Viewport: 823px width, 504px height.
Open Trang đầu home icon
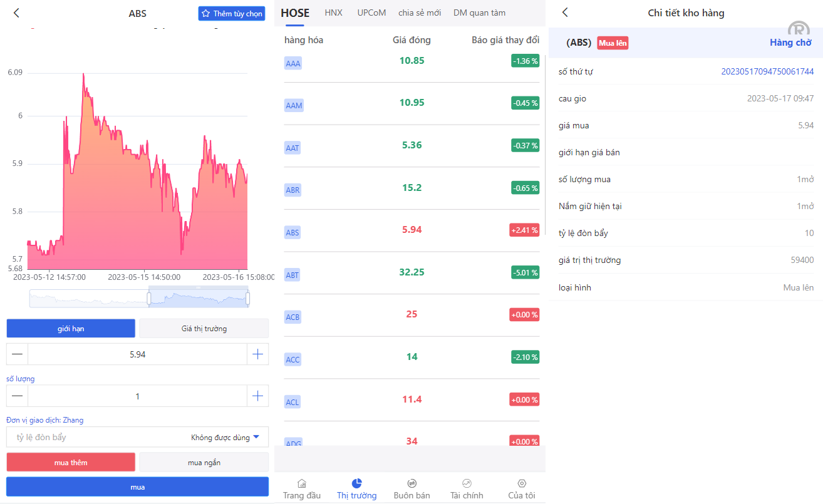[x=301, y=483]
